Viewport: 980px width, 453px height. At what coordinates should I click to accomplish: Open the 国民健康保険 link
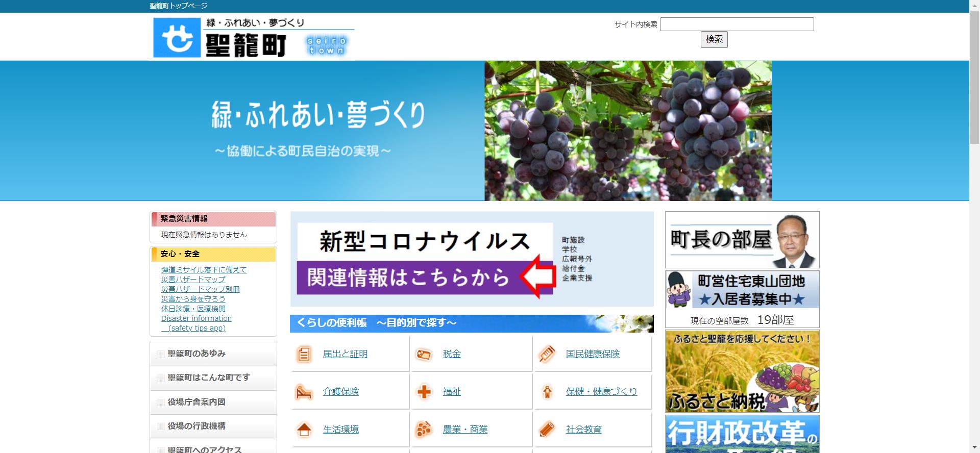pos(593,354)
